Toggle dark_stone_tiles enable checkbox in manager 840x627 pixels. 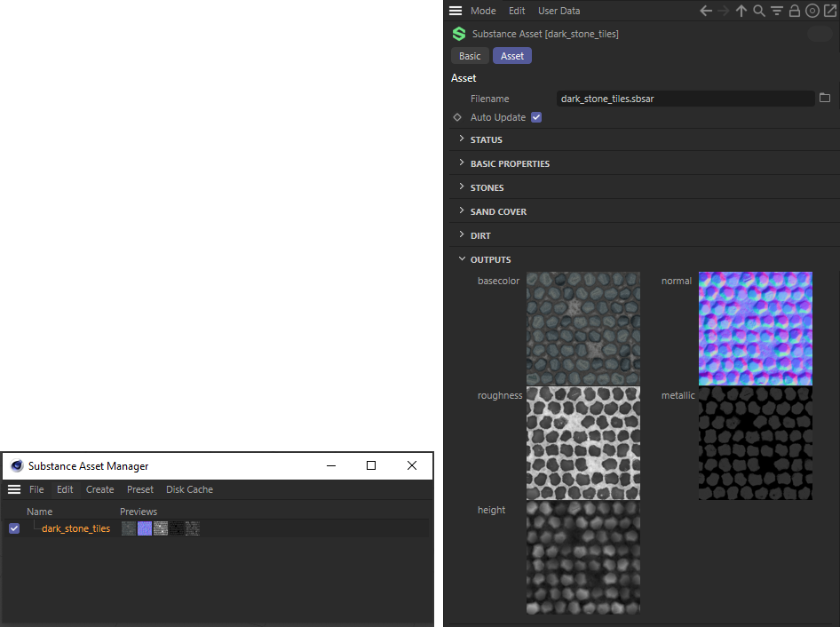click(14, 528)
